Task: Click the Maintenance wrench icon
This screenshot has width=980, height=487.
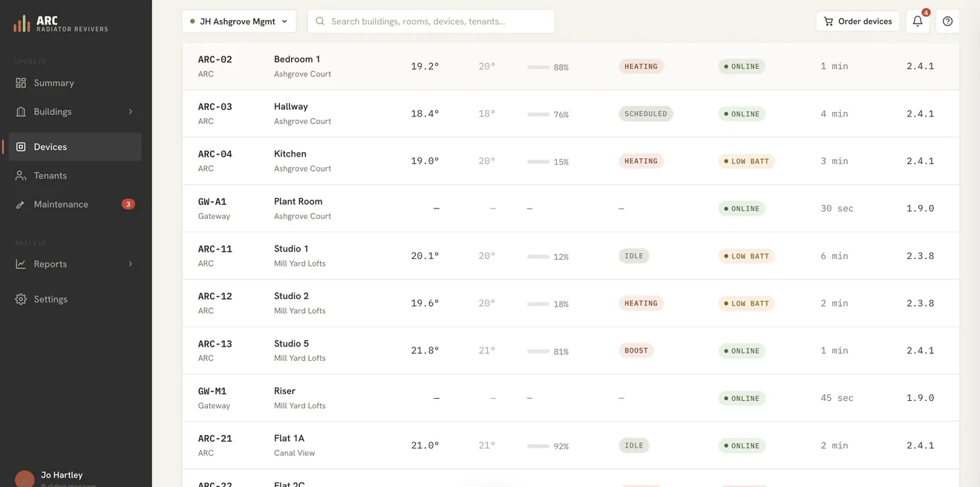Action: pos(21,204)
